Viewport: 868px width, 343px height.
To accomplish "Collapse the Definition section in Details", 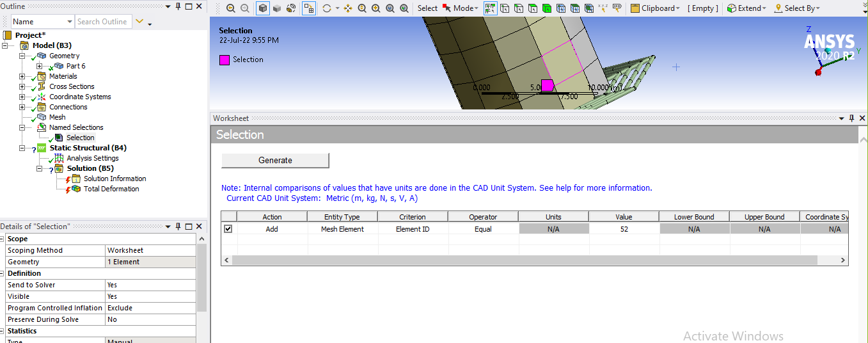I will [4, 273].
